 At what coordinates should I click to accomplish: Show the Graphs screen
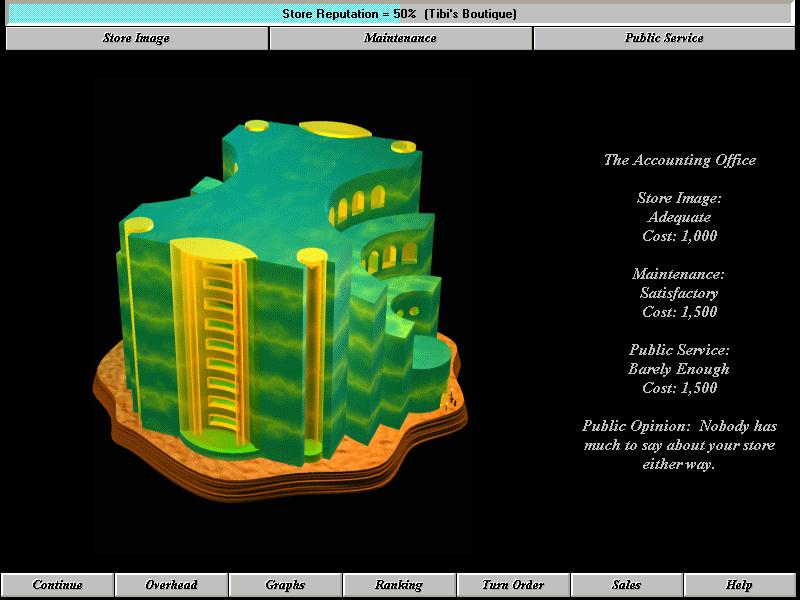(x=285, y=585)
